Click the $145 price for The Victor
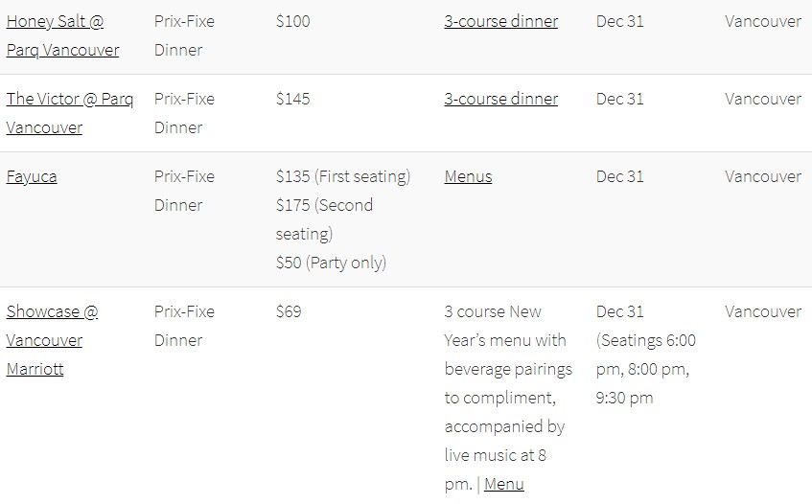812x504 pixels. pos(293,99)
